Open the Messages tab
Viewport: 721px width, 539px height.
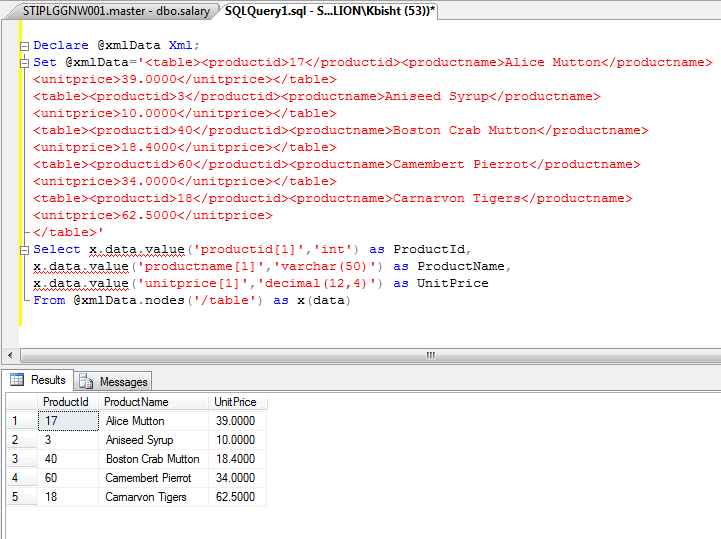pyautogui.click(x=113, y=381)
